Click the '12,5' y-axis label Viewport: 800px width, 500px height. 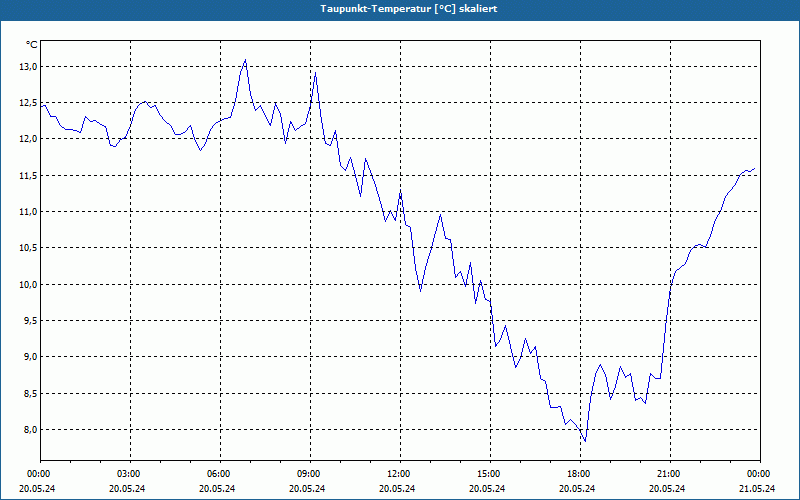(28, 103)
